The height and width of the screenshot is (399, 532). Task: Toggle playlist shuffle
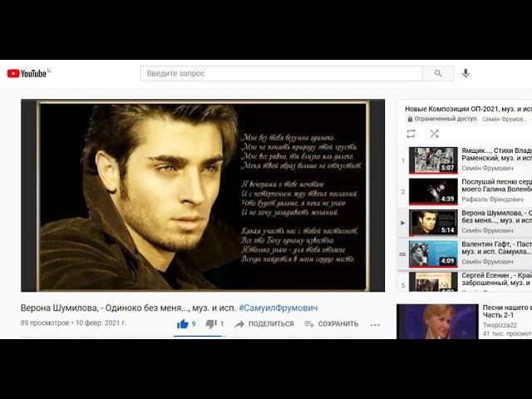pos(434,134)
